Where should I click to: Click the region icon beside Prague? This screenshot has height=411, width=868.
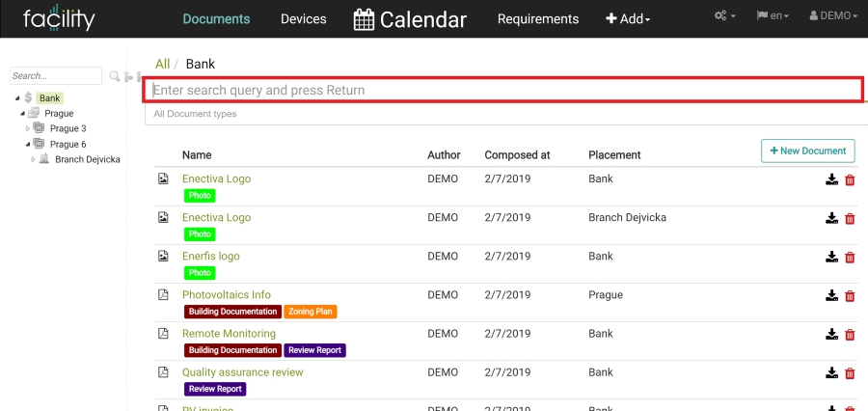click(x=34, y=113)
